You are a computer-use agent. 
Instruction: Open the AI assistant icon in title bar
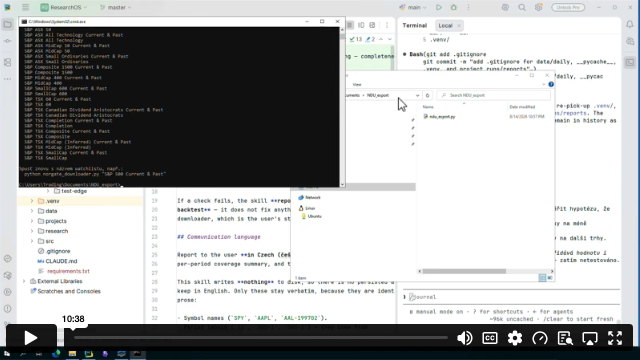pos(505,7)
